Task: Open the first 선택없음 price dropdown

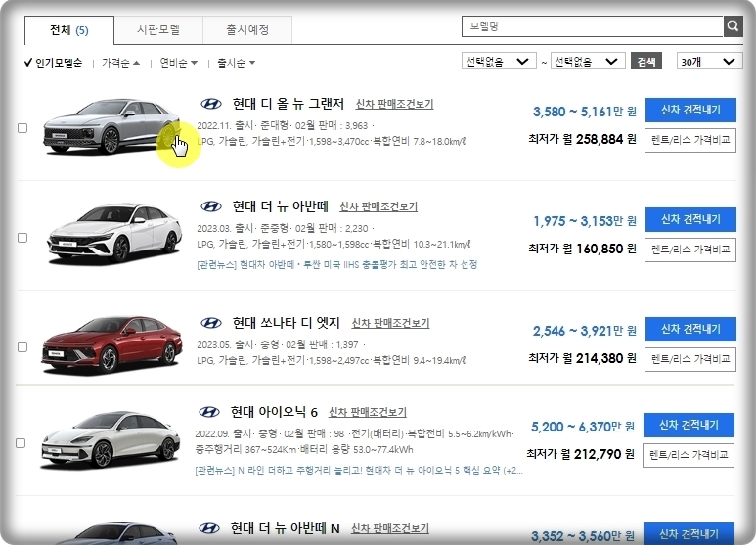Action: (499, 62)
